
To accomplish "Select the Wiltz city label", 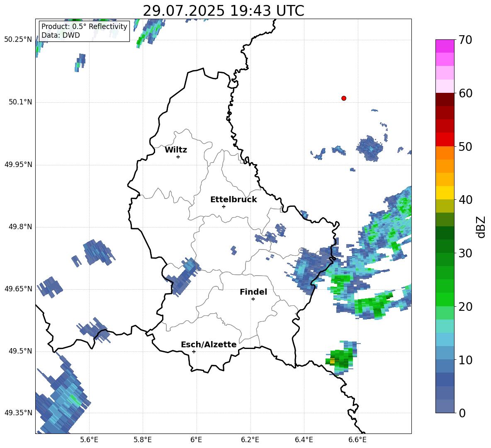I will pos(176,150).
